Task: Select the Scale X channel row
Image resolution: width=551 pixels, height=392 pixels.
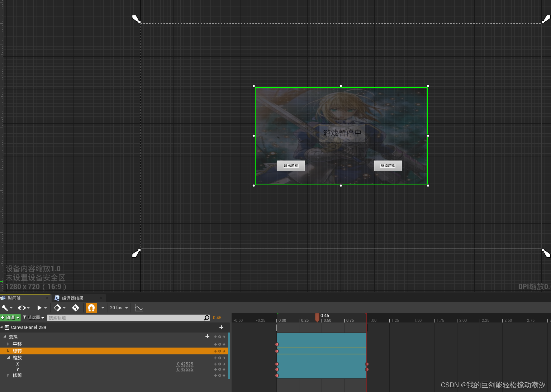Action: (x=114, y=364)
